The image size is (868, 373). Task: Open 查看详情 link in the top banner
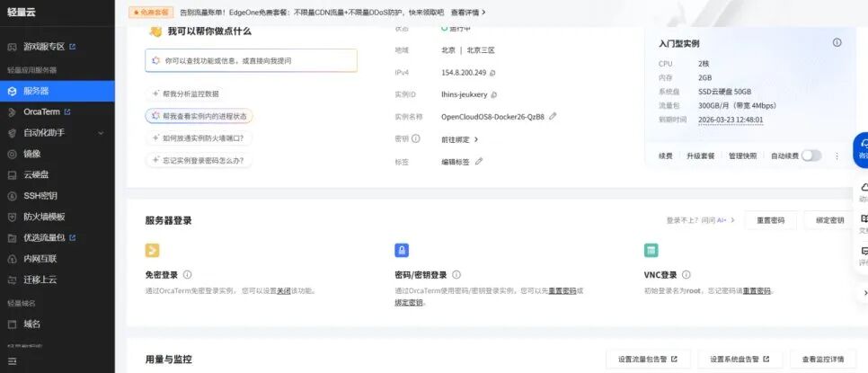(468, 13)
